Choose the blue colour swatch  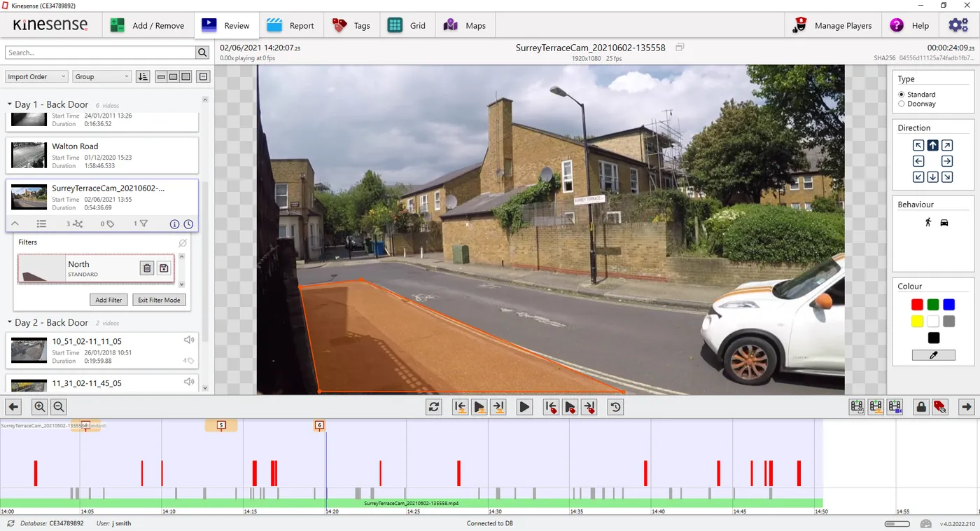(948, 305)
